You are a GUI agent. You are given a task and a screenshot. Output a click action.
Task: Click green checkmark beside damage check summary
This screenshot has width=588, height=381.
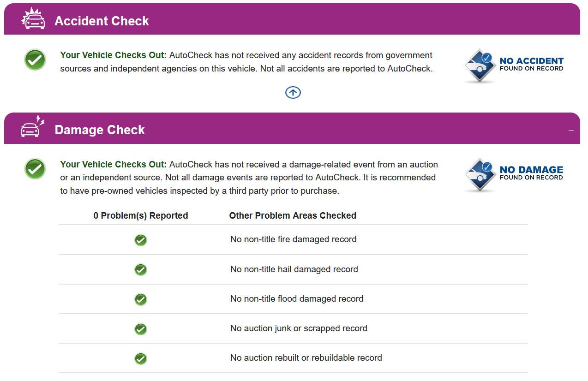click(35, 169)
